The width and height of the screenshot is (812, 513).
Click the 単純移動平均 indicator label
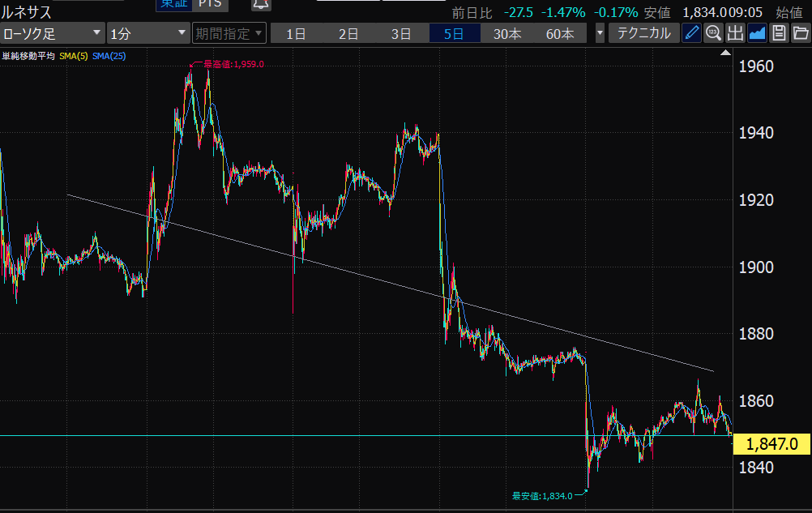point(28,56)
